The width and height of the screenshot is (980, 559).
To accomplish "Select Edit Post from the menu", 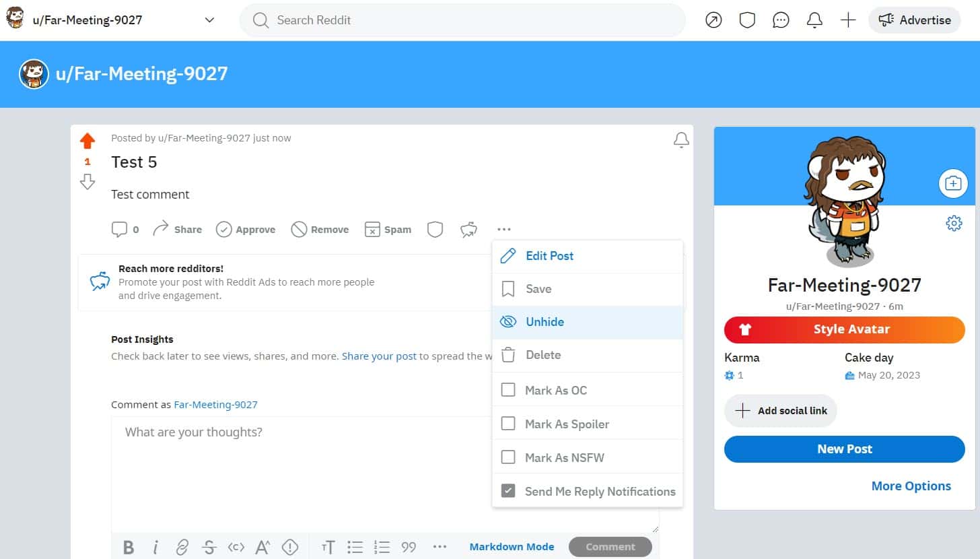I will pos(549,256).
